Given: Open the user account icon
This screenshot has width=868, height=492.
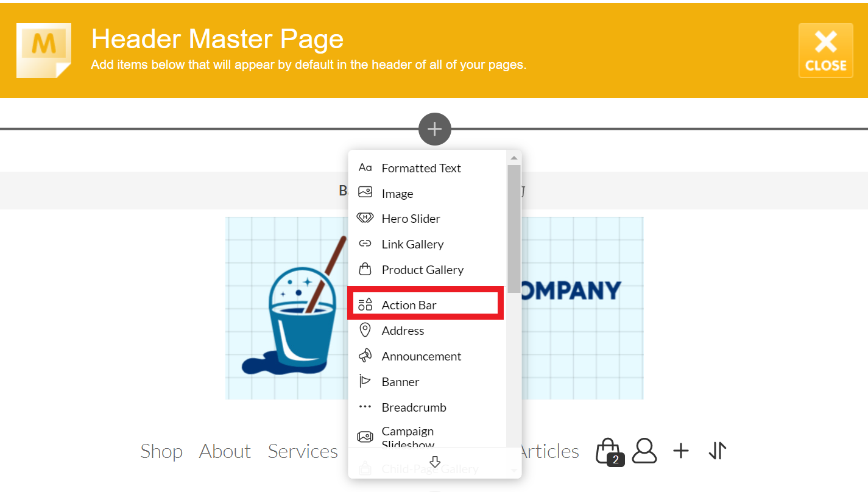Looking at the screenshot, I should [x=644, y=451].
